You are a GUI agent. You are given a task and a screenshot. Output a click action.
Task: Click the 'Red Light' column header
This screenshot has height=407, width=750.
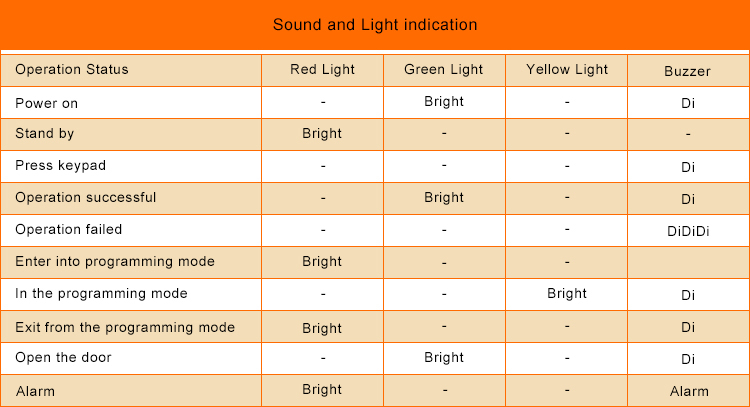pyautogui.click(x=322, y=70)
